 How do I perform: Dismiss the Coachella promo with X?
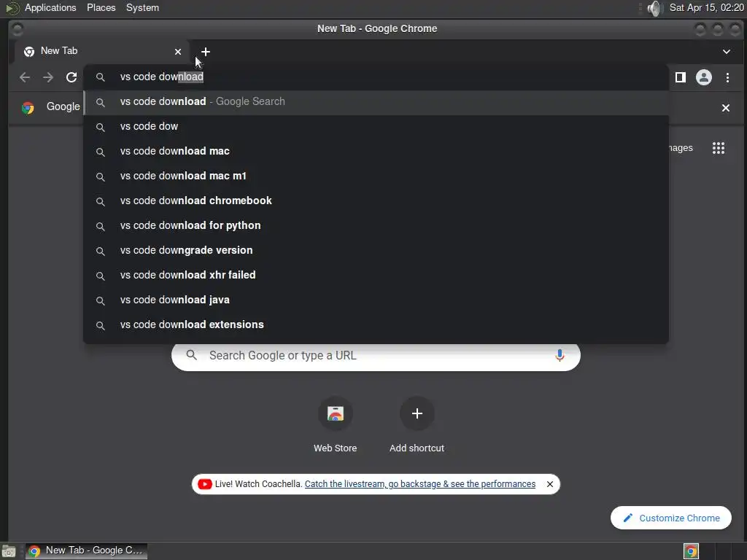[x=550, y=484]
